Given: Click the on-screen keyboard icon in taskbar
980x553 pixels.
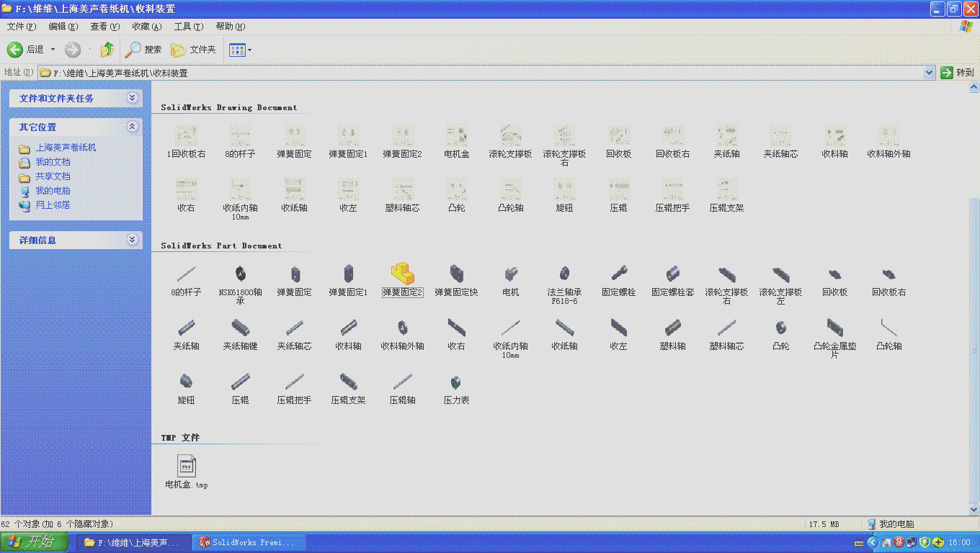Looking at the screenshot, I should [x=859, y=543].
